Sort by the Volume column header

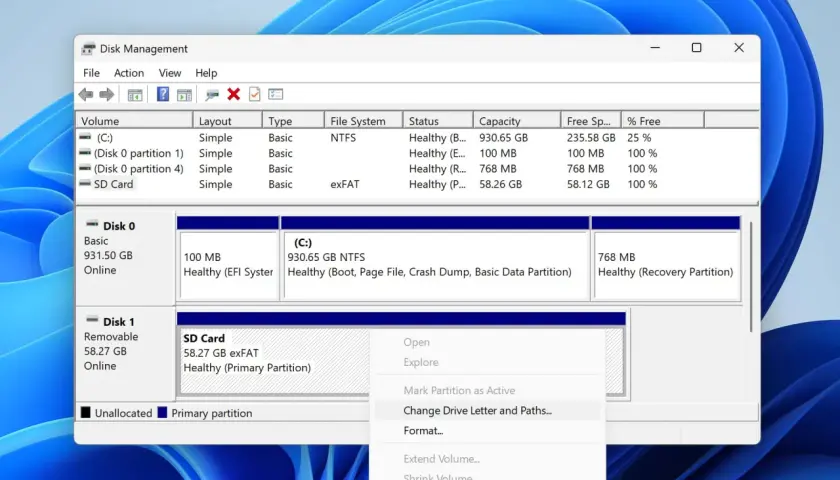134,121
